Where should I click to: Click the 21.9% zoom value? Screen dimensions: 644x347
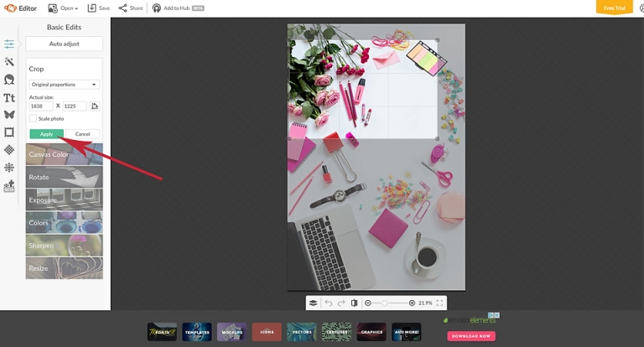(425, 303)
